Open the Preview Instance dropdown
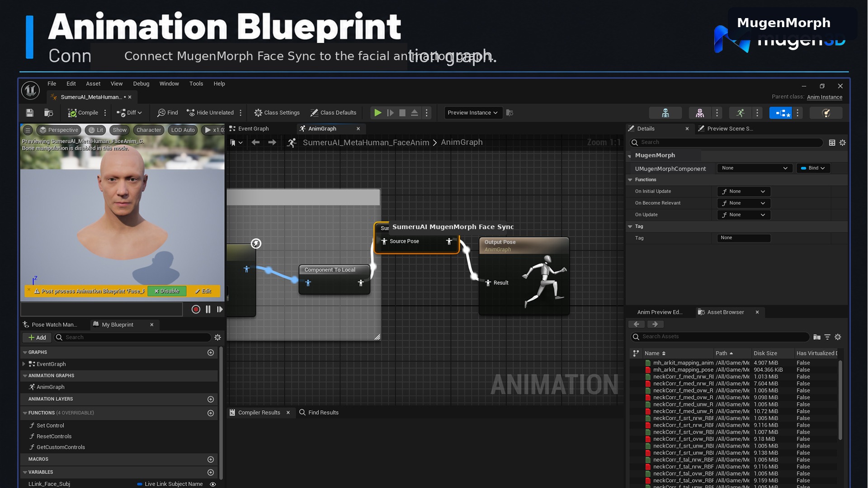Viewport: 868px width, 488px height. [472, 113]
